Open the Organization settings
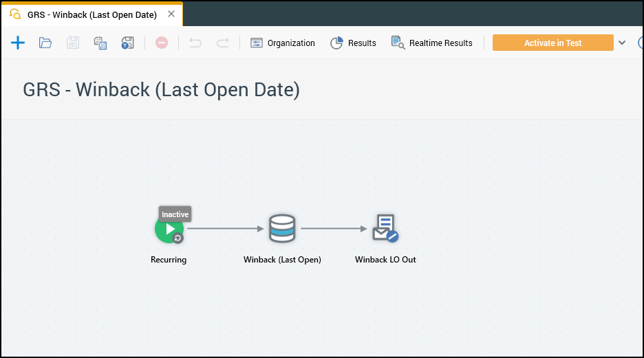The width and height of the screenshot is (644, 358). click(283, 43)
